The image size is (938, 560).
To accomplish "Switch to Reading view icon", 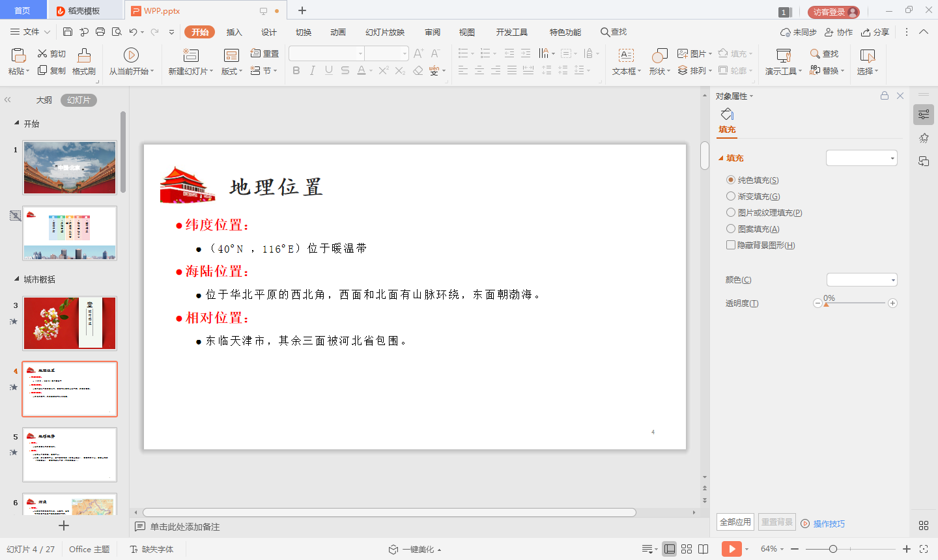I will 703,549.
